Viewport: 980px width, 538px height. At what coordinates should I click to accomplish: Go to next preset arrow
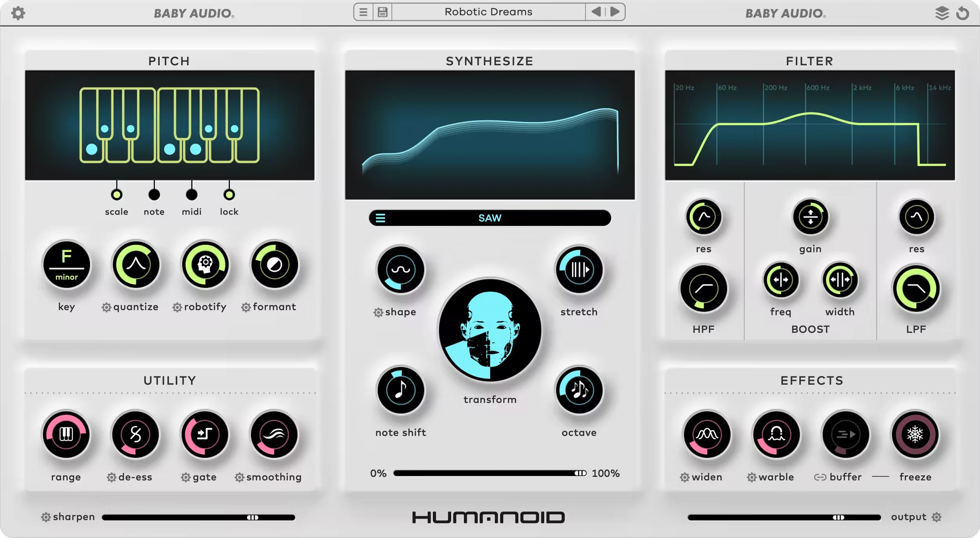[x=615, y=12]
